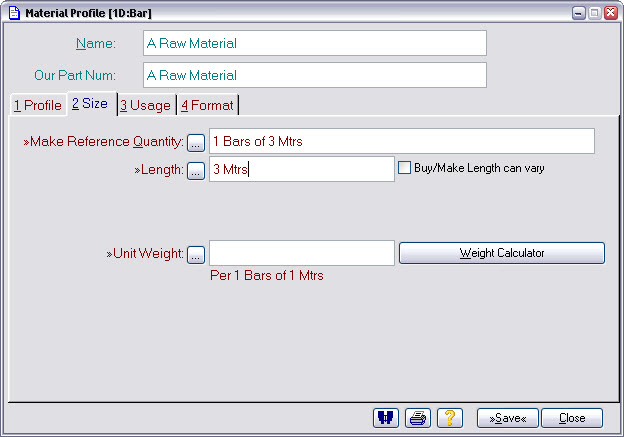Open help via question mark icon
This screenshot has height=437, width=624.
450,418
